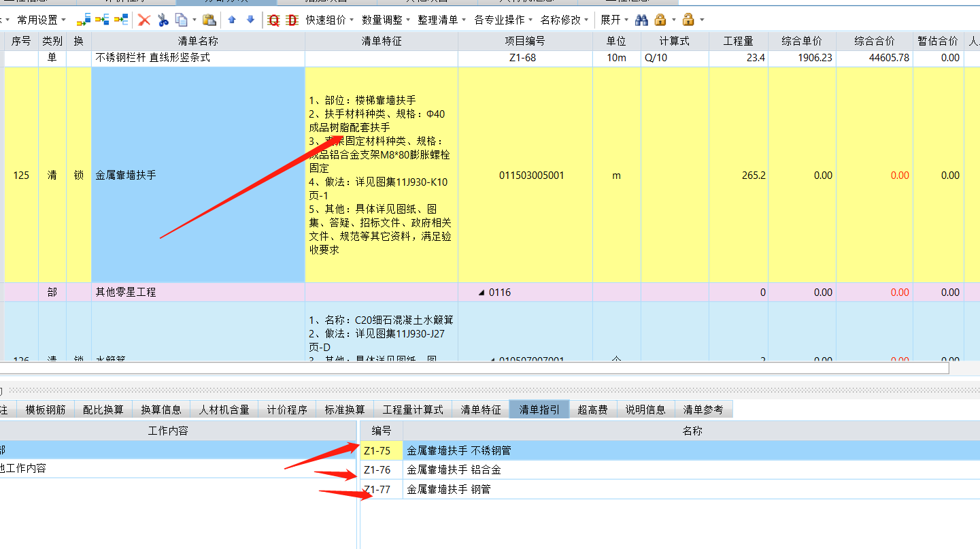Click the 清单名称 column header
The width and height of the screenshot is (980, 549).
(x=198, y=41)
